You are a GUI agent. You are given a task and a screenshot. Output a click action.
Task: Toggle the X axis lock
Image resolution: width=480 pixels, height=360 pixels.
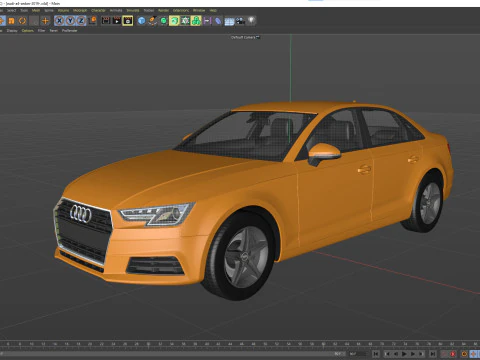(x=59, y=21)
